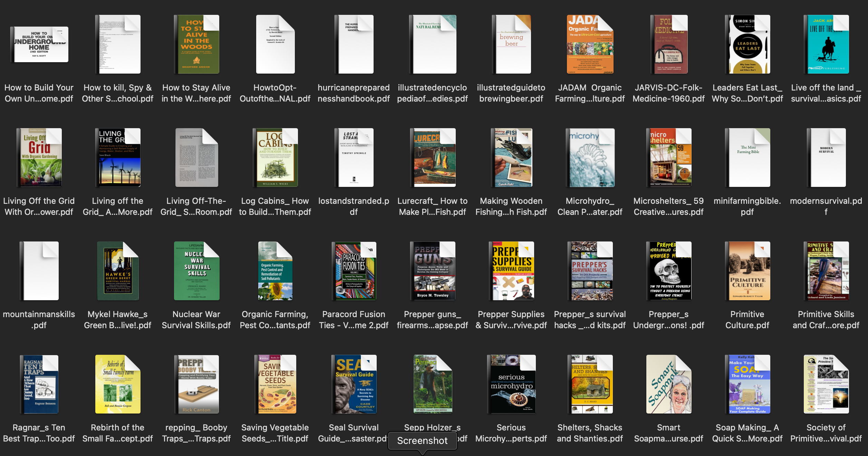Screen dimensions: 868x456
Task: Select the Smart Soapmaking PDF icon
Action: (x=669, y=384)
